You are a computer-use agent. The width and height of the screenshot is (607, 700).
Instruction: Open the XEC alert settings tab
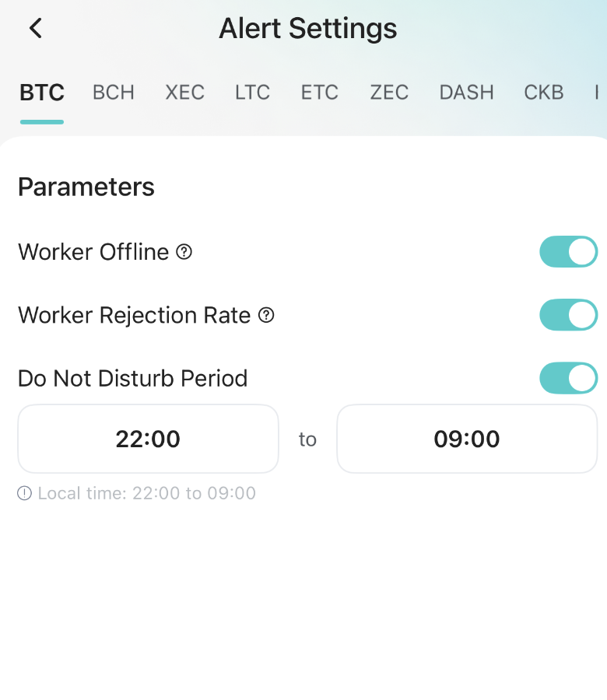[x=184, y=92]
